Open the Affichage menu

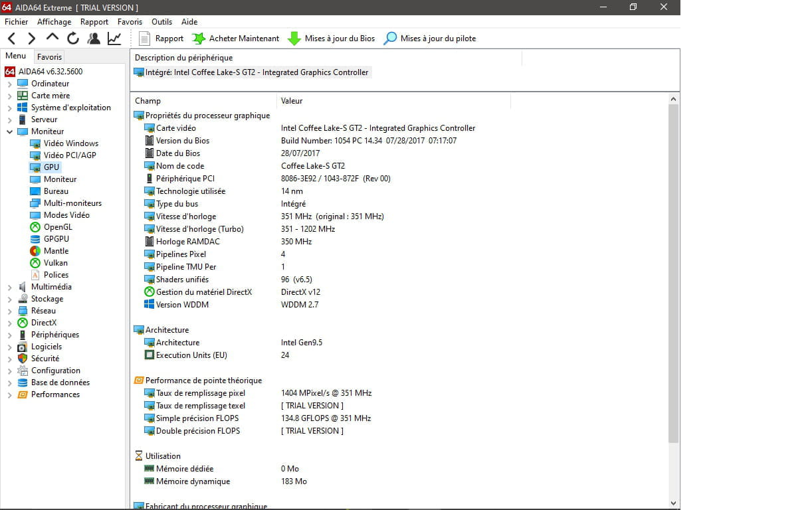[54, 22]
